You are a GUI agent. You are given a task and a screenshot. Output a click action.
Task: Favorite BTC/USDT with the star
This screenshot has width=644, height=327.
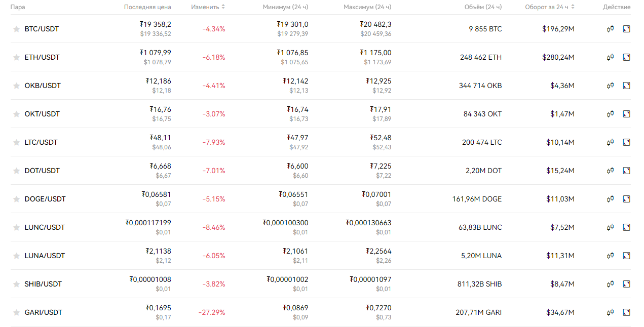click(16, 29)
